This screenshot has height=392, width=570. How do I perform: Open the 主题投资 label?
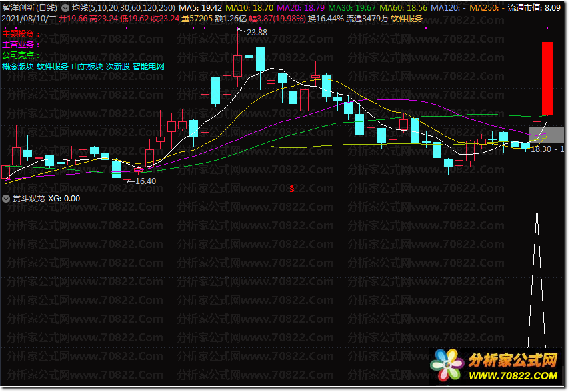click(x=21, y=34)
